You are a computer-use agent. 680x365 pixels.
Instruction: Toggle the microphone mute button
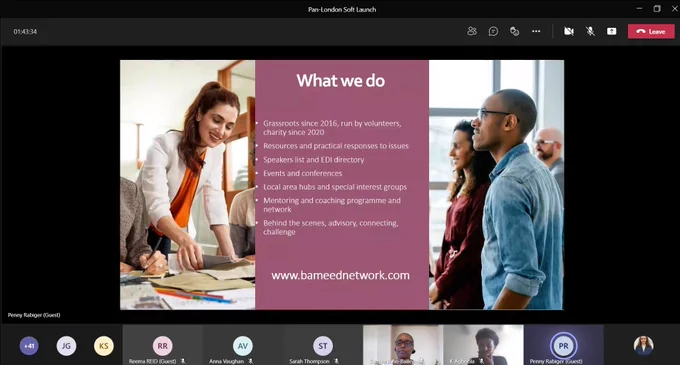590,31
